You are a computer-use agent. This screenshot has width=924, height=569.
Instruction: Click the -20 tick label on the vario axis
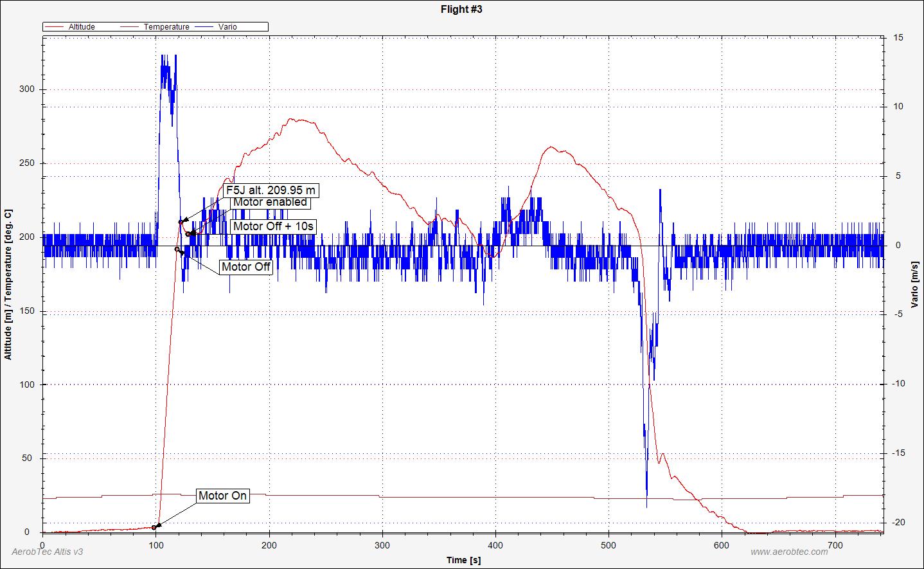coord(898,522)
